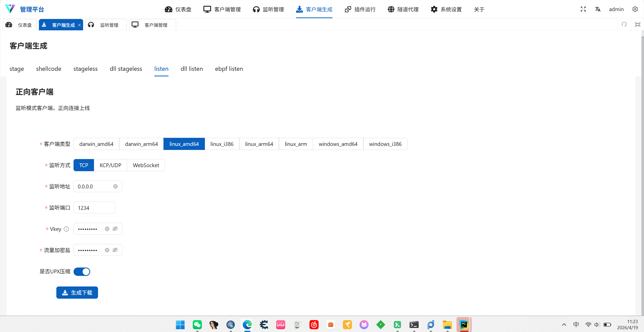Open Excel from the taskbar
Viewport: 644px width, 332px height.
pos(397,325)
